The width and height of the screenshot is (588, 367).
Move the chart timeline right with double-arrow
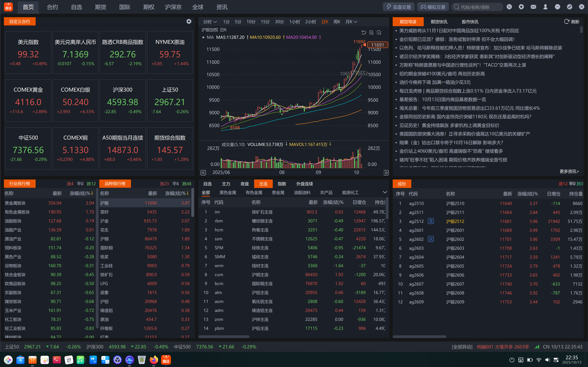pyautogui.click(x=386, y=173)
